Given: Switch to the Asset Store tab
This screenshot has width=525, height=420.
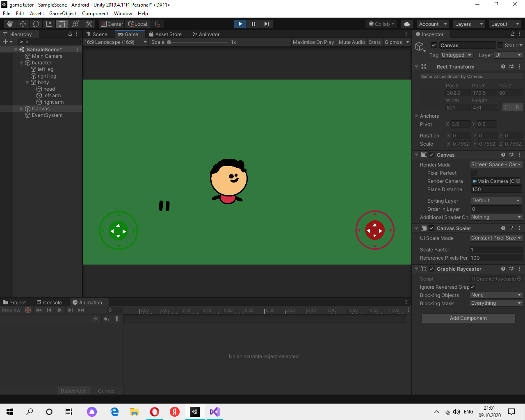Looking at the screenshot, I should click(165, 34).
